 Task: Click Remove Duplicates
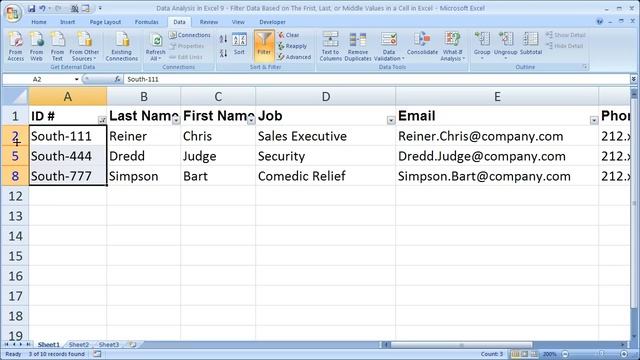click(358, 47)
